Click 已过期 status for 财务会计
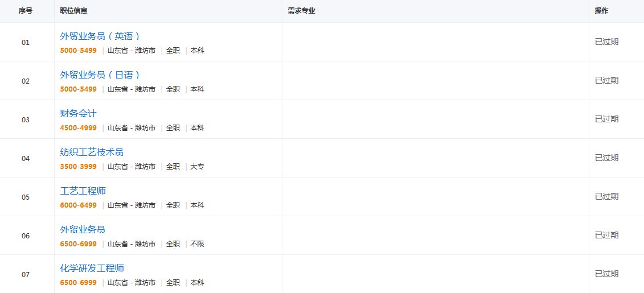 point(606,119)
